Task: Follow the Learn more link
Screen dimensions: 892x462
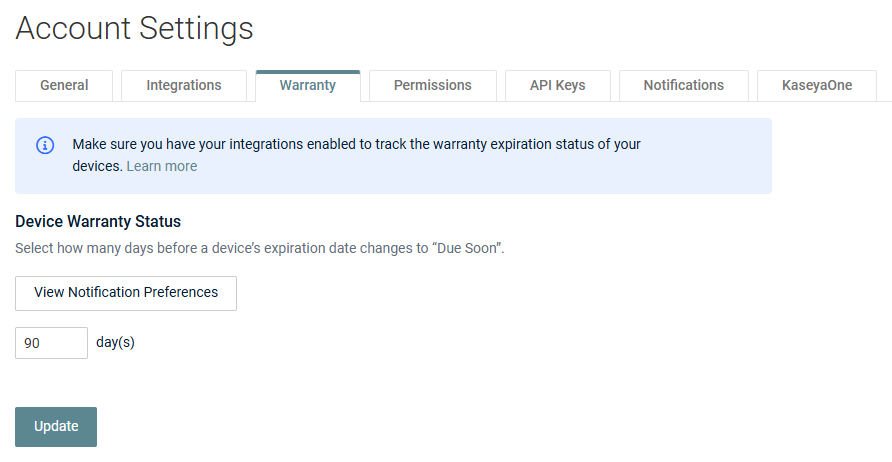Action: pyautogui.click(x=162, y=166)
